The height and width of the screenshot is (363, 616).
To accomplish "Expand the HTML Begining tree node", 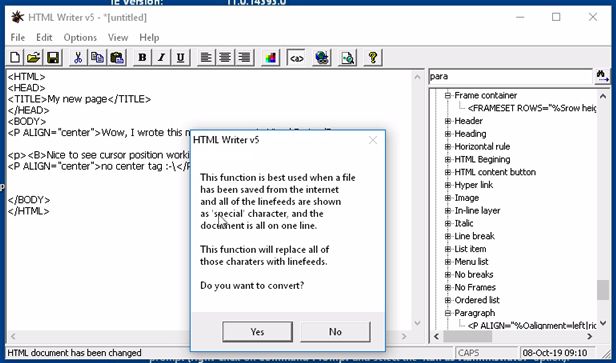I will [447, 160].
